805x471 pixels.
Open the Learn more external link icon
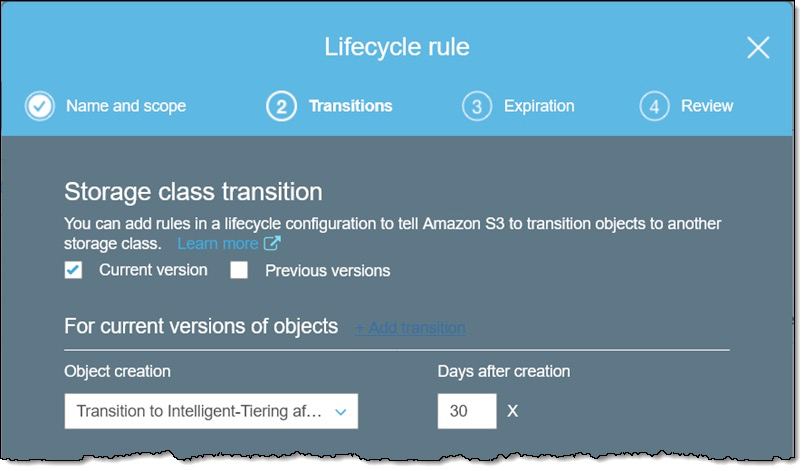coord(272,242)
